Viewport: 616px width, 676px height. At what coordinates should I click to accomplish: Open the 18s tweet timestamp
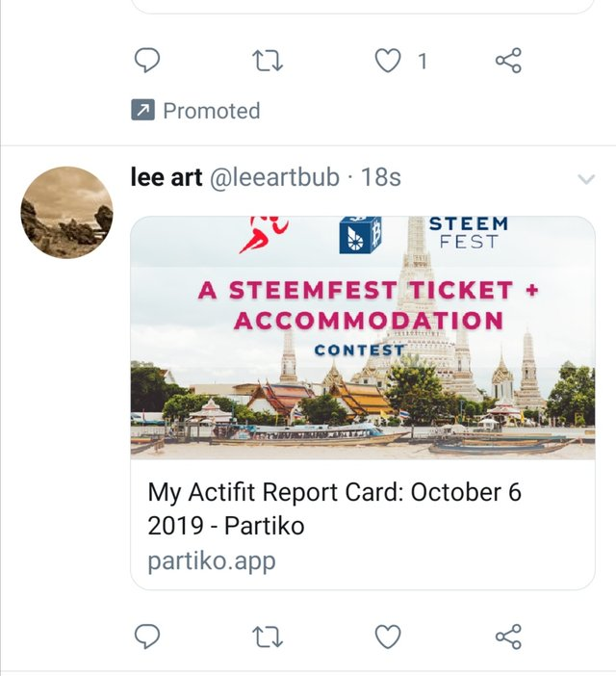(x=381, y=178)
